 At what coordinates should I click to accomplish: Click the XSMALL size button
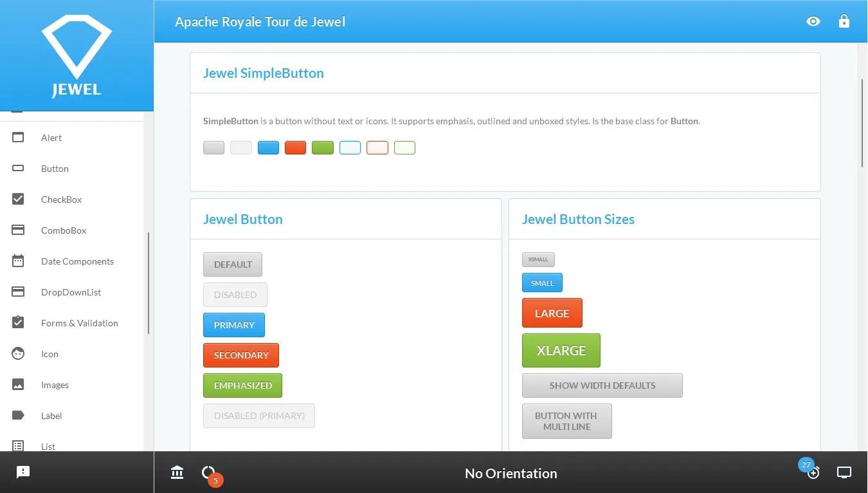538,259
